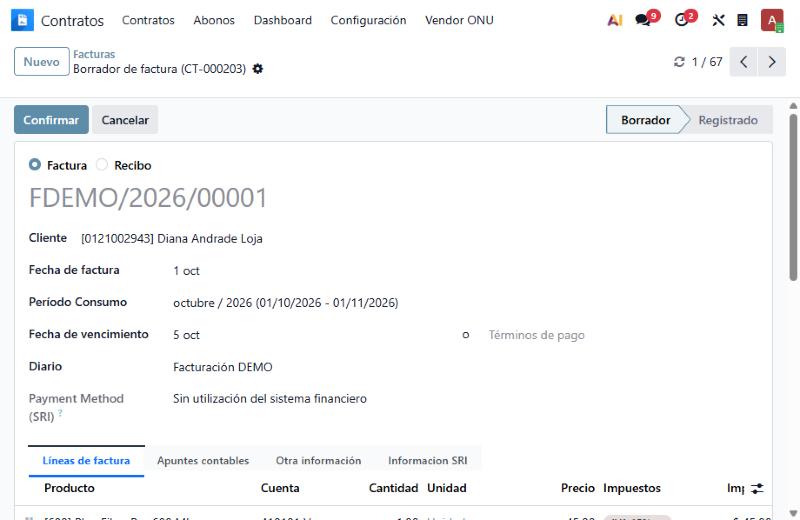Click the Nuevo button
This screenshot has height=520, width=800.
click(x=41, y=62)
